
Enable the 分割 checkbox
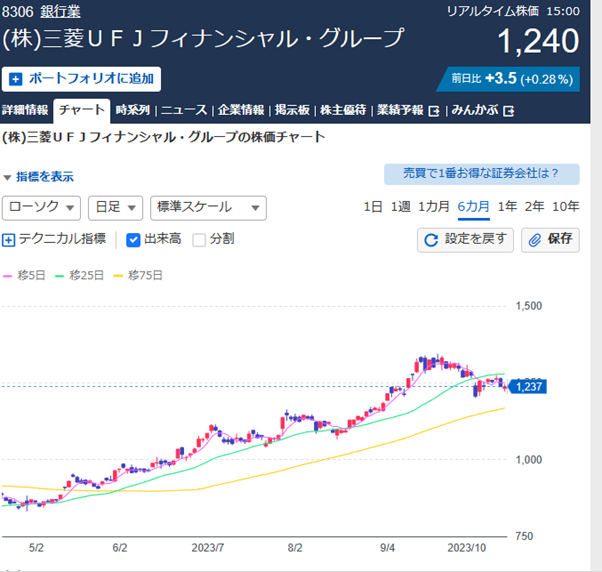199,240
